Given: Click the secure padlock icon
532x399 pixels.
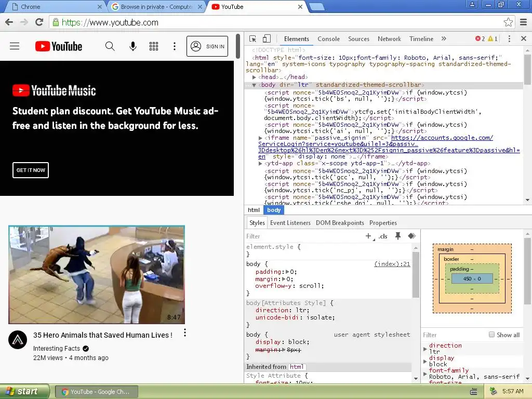Looking at the screenshot, I should tap(56, 22).
